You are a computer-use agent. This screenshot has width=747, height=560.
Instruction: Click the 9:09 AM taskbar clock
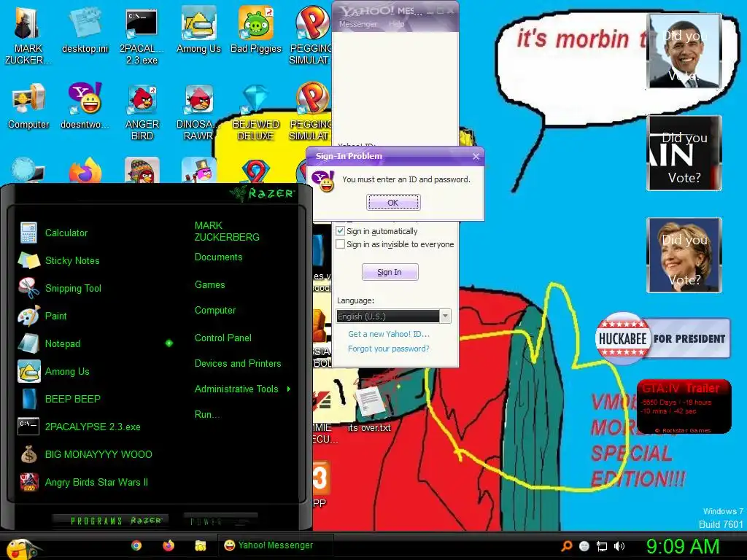coord(682,546)
